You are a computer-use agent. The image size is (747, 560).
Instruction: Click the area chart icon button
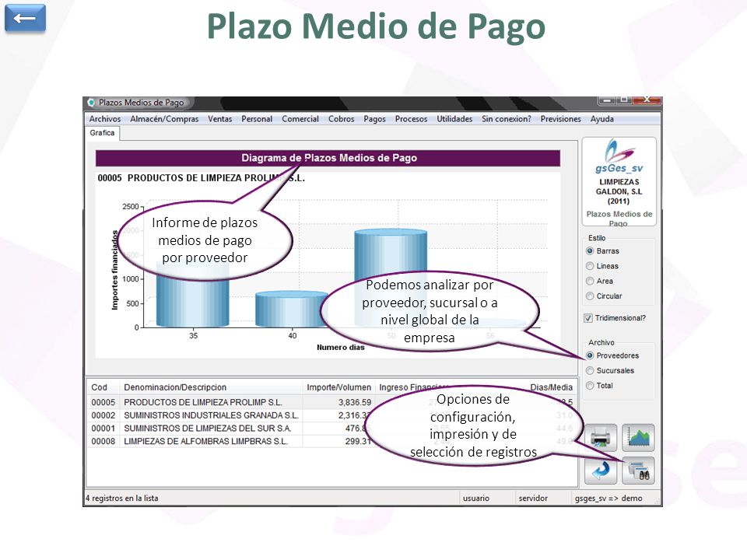[x=638, y=437]
